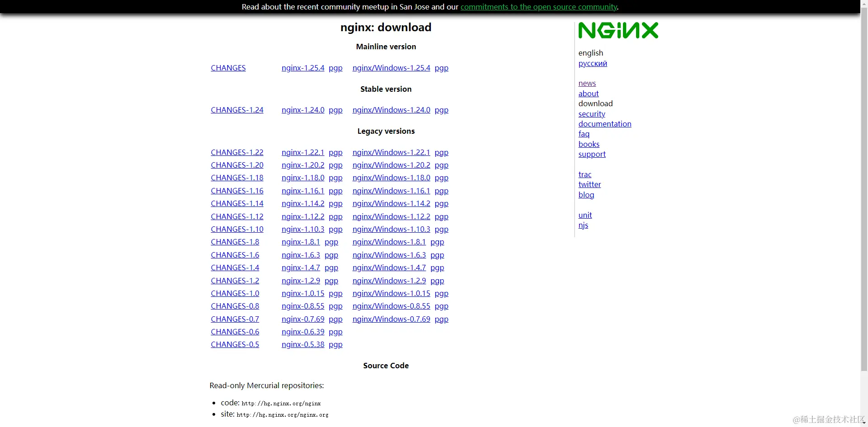This screenshot has width=868, height=427.
Task: Download nginx-0.5.38
Action: pyautogui.click(x=303, y=344)
